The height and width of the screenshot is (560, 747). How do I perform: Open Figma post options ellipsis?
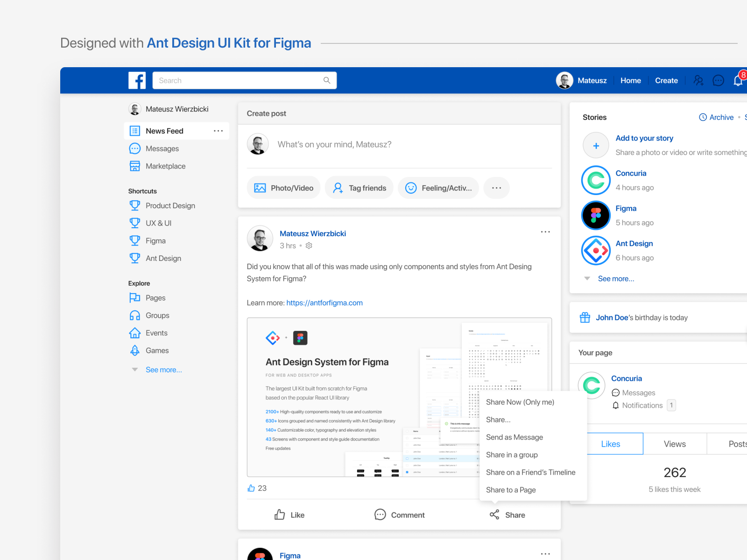point(545,554)
